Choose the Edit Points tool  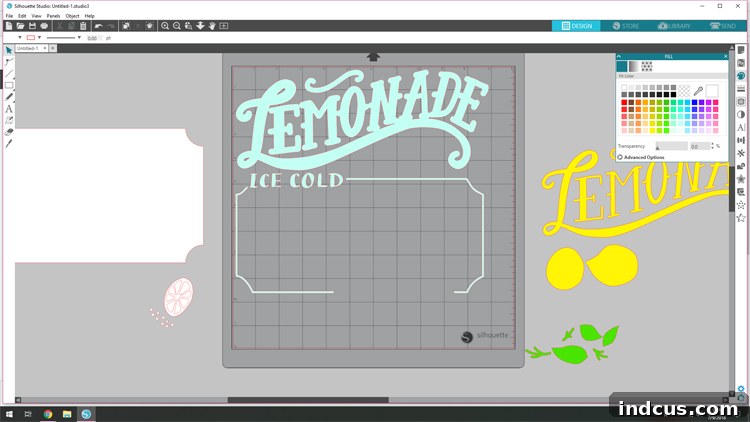[9, 62]
